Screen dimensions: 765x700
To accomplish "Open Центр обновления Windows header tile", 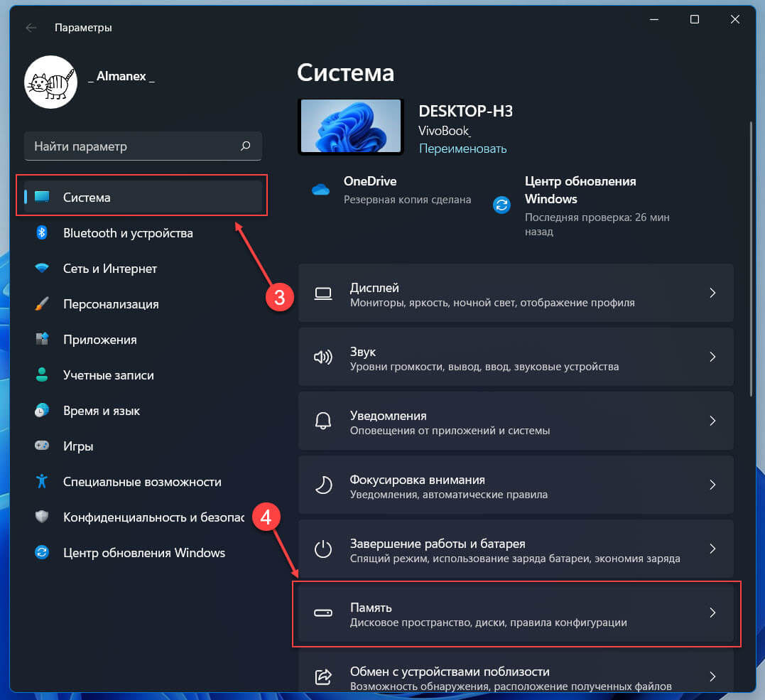I will (580, 206).
